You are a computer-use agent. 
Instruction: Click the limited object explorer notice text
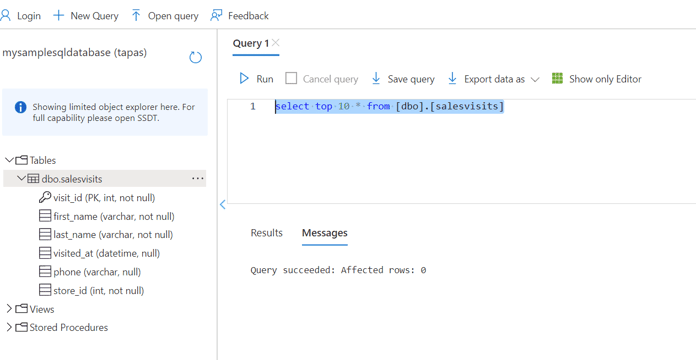point(114,112)
